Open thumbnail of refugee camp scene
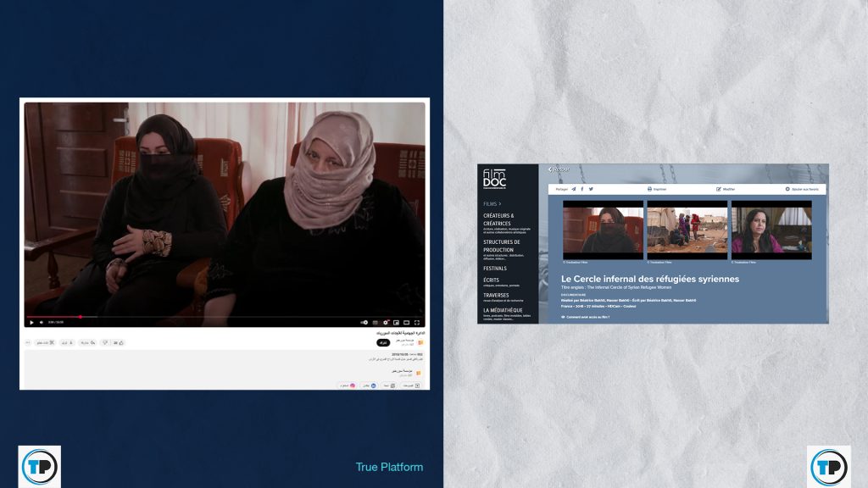This screenshot has width=868, height=488. point(687,230)
